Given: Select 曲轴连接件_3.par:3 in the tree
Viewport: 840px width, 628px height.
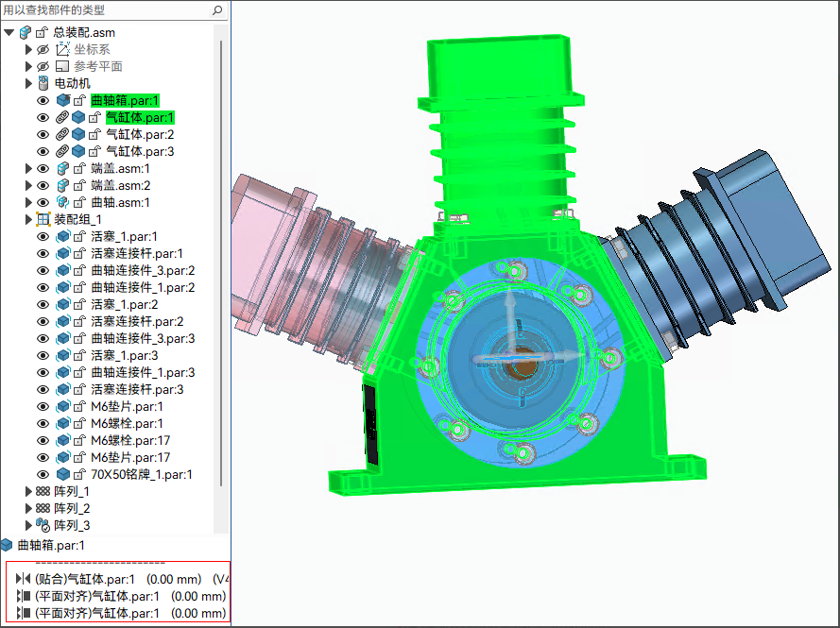Looking at the screenshot, I should tap(143, 339).
